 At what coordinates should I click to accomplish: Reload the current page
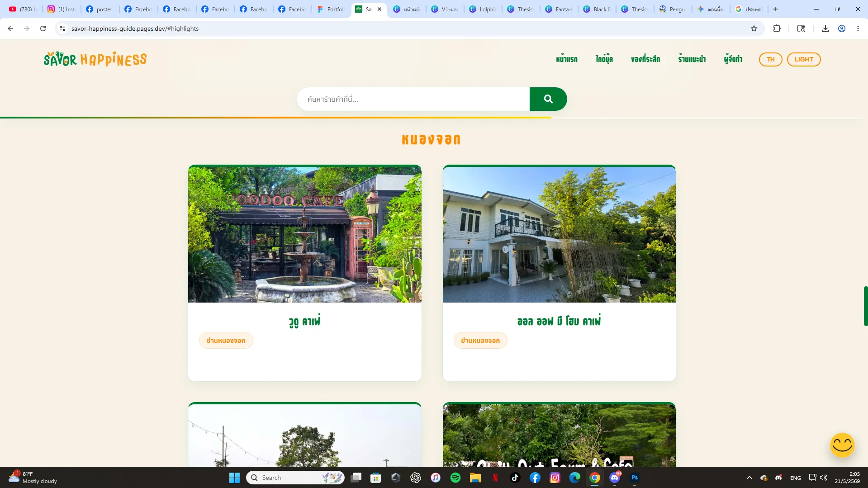coord(43,28)
